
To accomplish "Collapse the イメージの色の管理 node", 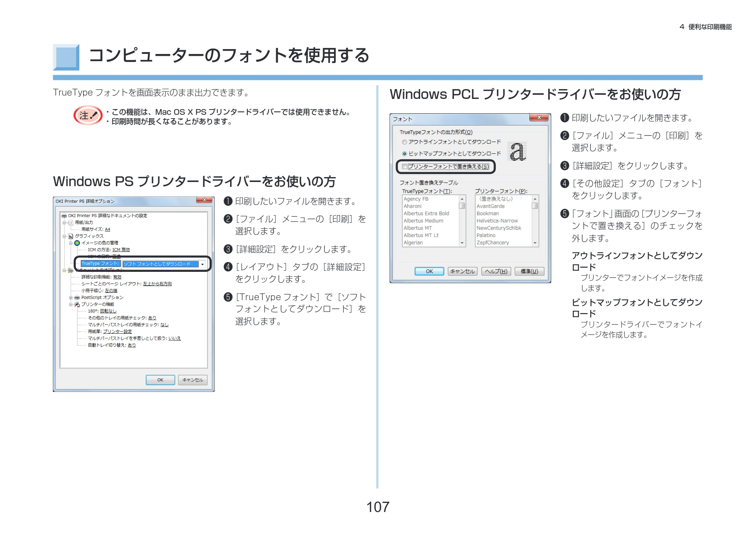I will click(71, 243).
